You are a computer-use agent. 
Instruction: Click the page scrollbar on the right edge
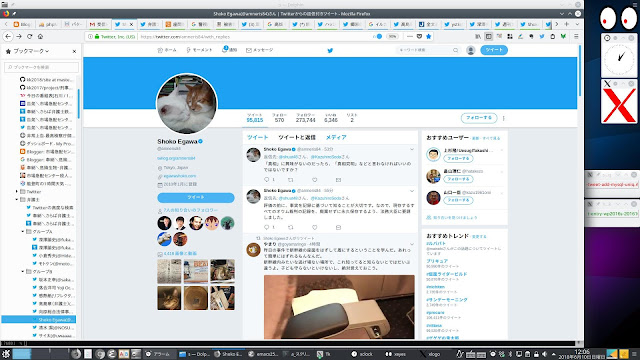click(x=579, y=70)
